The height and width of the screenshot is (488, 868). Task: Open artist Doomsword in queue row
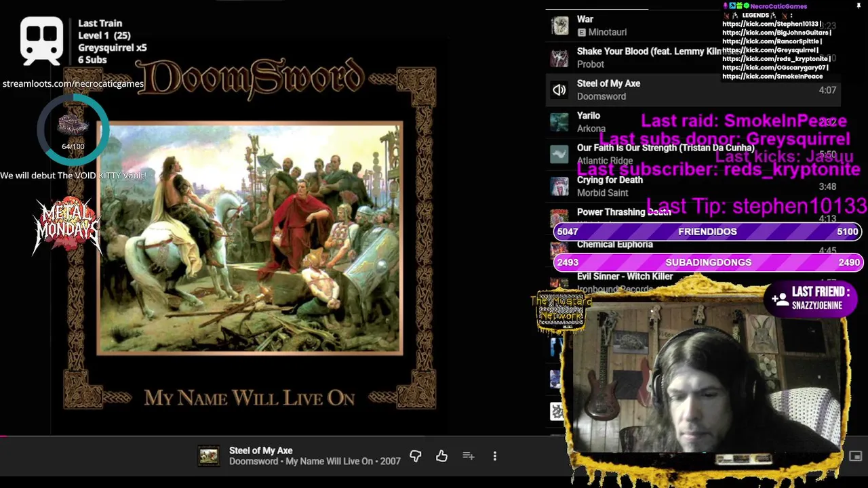click(x=601, y=96)
